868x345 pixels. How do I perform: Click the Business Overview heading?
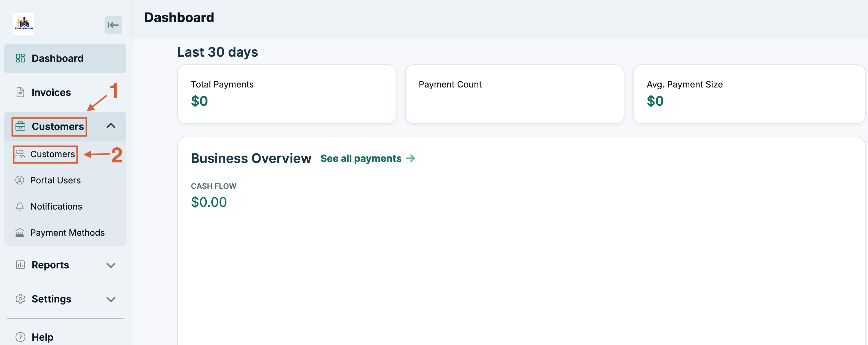(251, 158)
